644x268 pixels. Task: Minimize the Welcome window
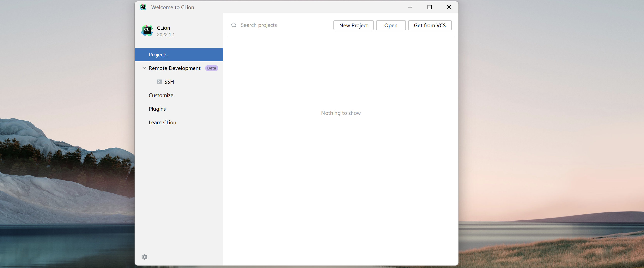[x=410, y=7]
